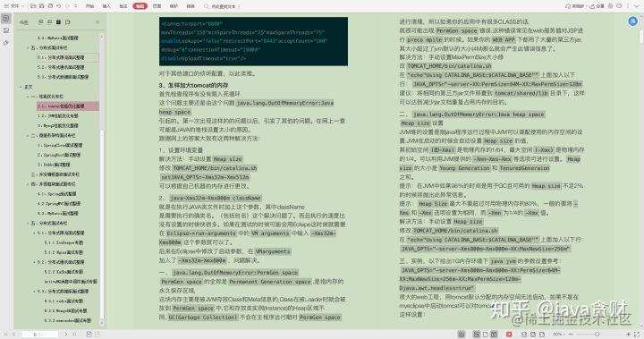Open the folder icon in top toolbar
Viewport: 644px width, 339px height.
[34, 6]
